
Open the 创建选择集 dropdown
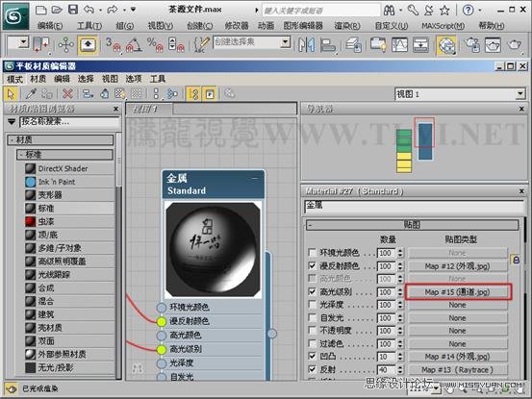[286, 42]
